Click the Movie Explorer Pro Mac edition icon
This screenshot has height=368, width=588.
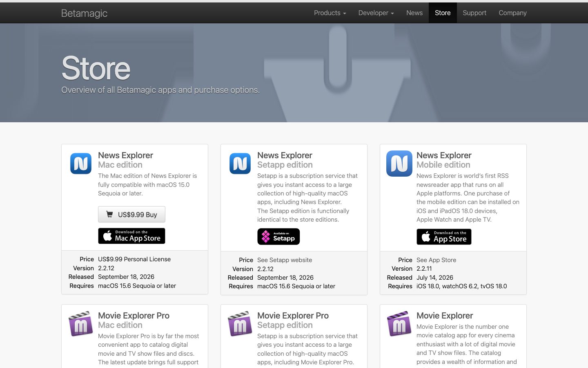pos(81,324)
